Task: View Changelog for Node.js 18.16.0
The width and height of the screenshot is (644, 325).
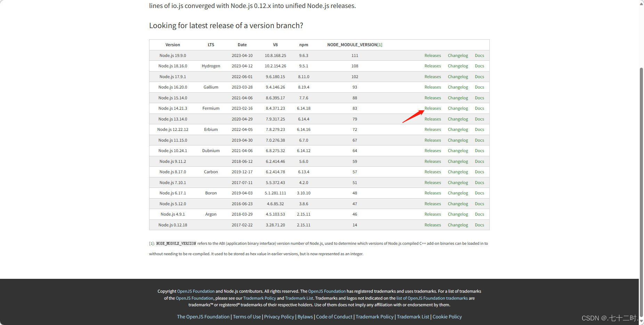Action: point(458,66)
